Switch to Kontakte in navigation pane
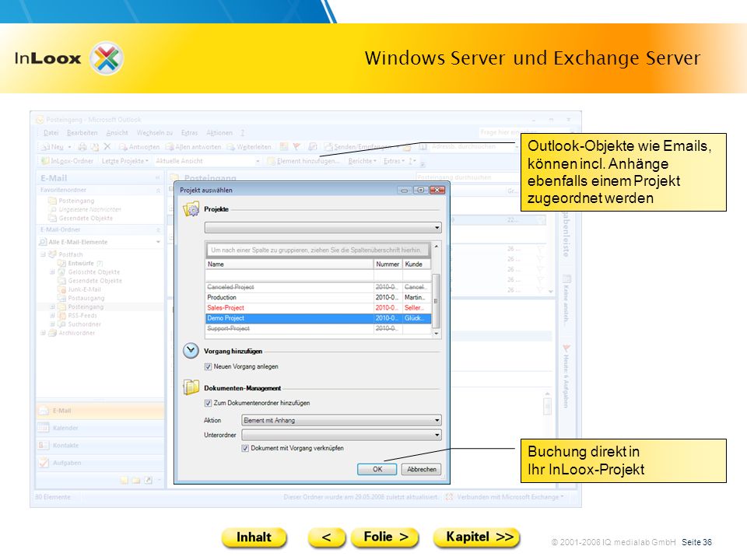The height and width of the screenshot is (560, 747). [100, 445]
